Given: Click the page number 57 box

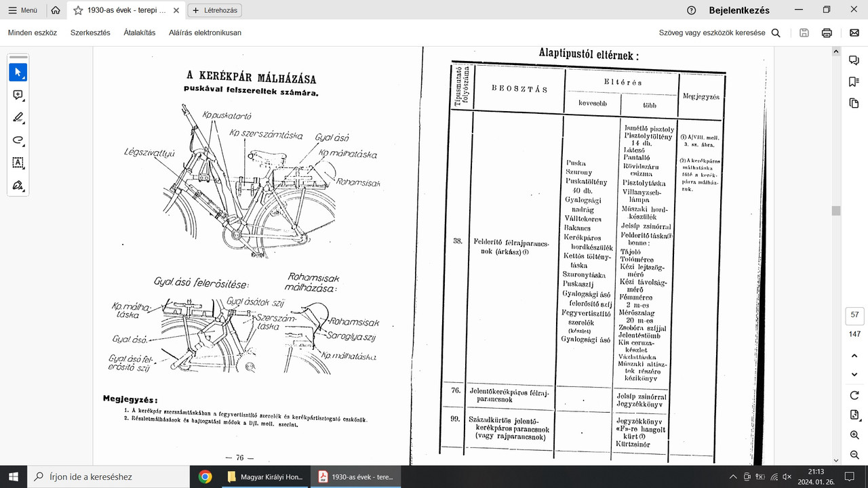Looking at the screenshot, I should pos(854,314).
